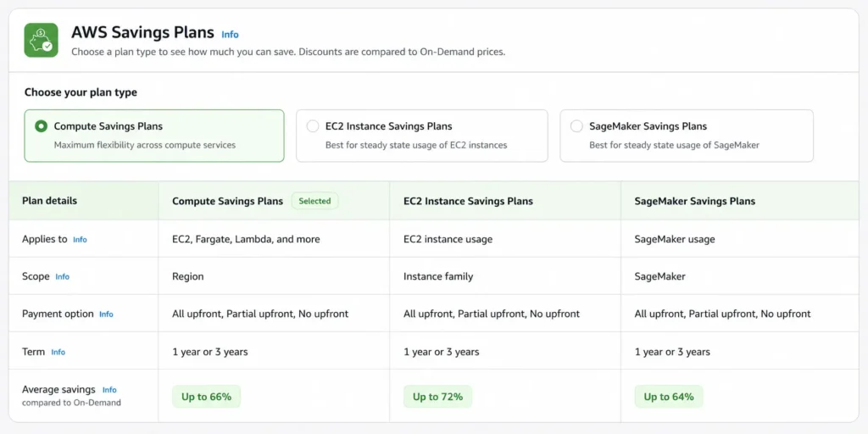Open the Info link beside Applies to
The height and width of the screenshot is (434, 868).
click(x=80, y=240)
